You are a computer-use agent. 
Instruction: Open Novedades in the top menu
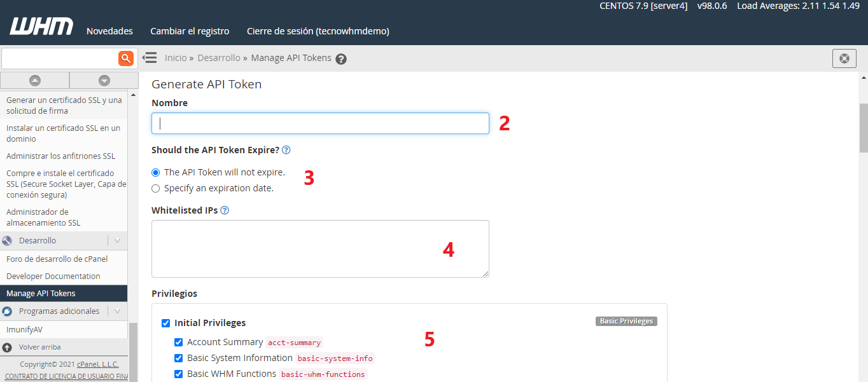(x=109, y=31)
